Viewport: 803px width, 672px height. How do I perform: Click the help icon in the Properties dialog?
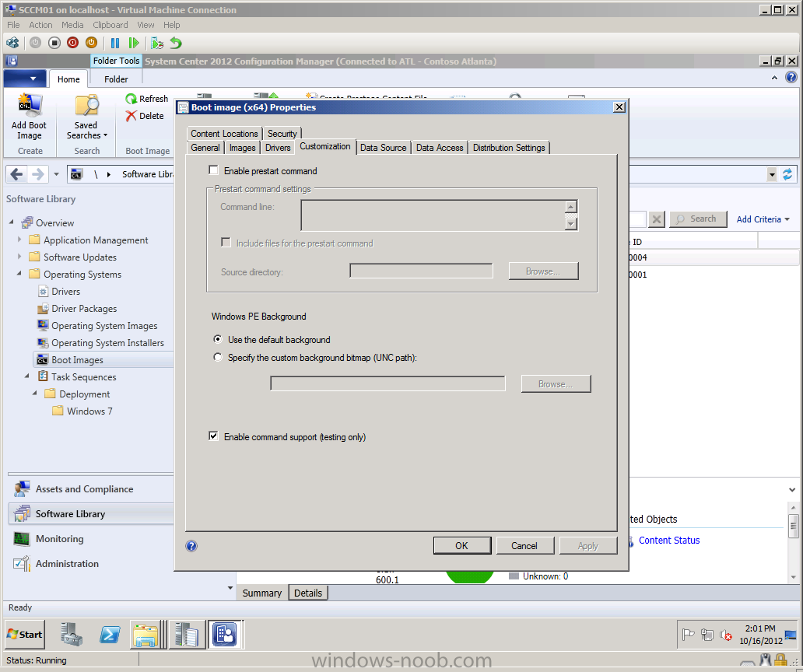(x=191, y=546)
